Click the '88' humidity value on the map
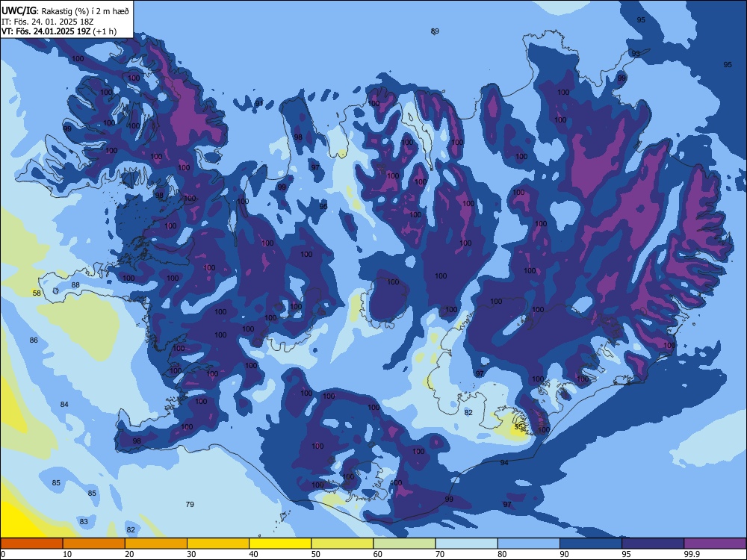This screenshot has height=560, width=747. pyautogui.click(x=75, y=285)
